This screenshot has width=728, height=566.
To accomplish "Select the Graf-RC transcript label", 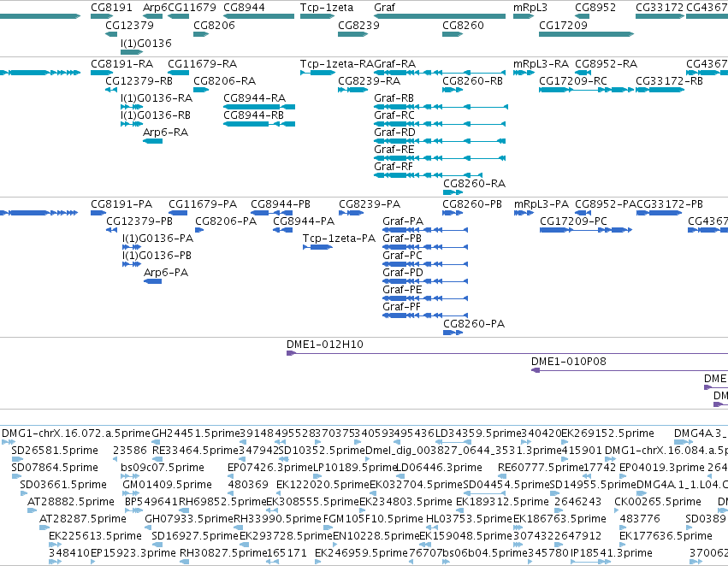I will (394, 115).
